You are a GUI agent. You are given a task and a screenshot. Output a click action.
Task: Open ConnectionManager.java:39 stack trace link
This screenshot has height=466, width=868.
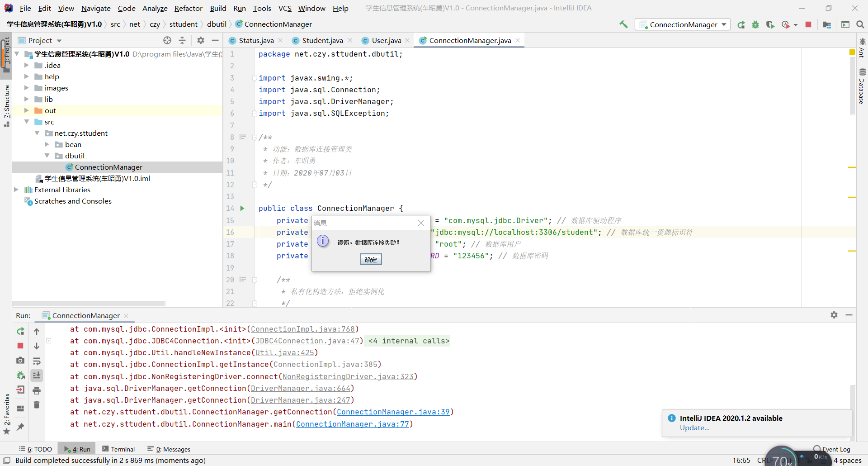click(393, 412)
